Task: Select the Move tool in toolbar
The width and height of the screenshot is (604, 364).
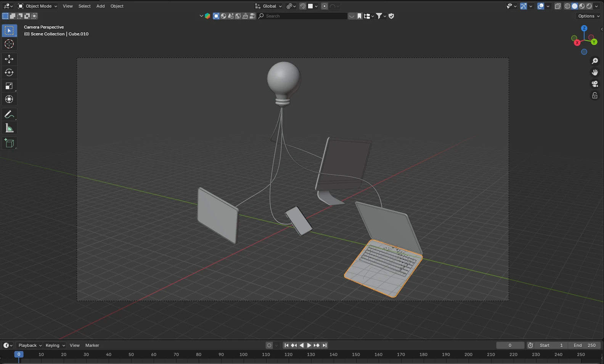Action: [x=9, y=59]
